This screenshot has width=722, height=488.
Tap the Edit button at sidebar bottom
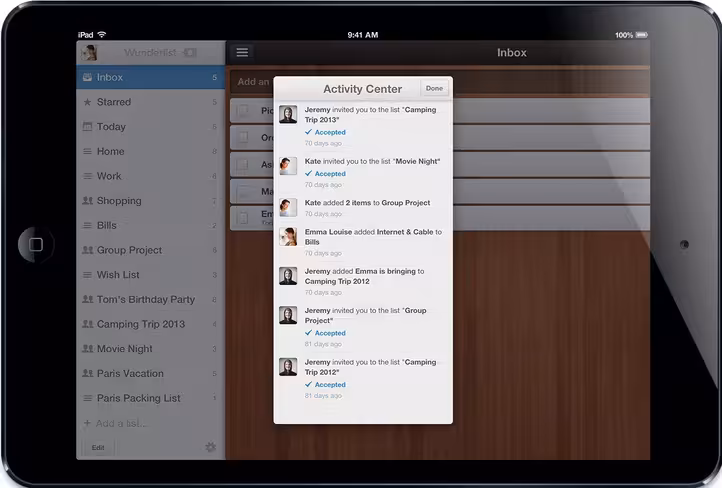98,447
